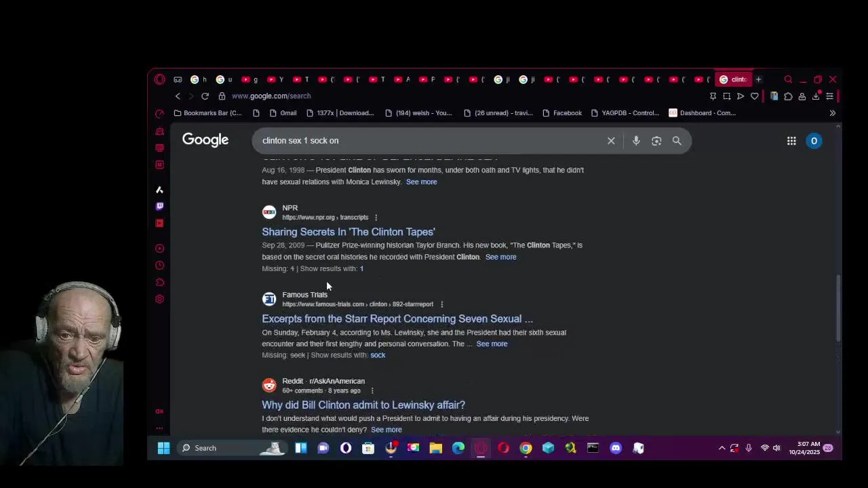Open the toolbar extensions cube icon
Screen dimensions: 868x488
click(788, 96)
